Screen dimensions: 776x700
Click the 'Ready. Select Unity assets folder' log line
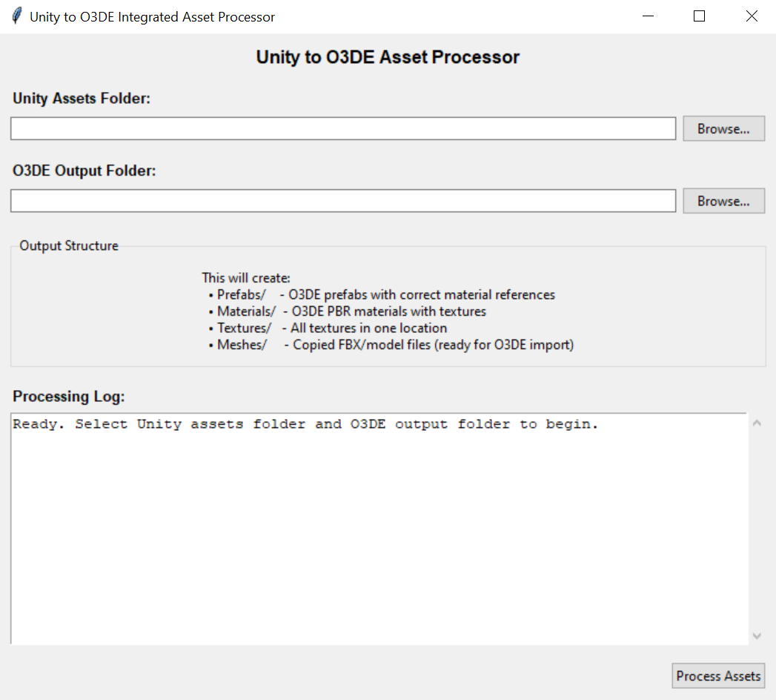tap(305, 425)
